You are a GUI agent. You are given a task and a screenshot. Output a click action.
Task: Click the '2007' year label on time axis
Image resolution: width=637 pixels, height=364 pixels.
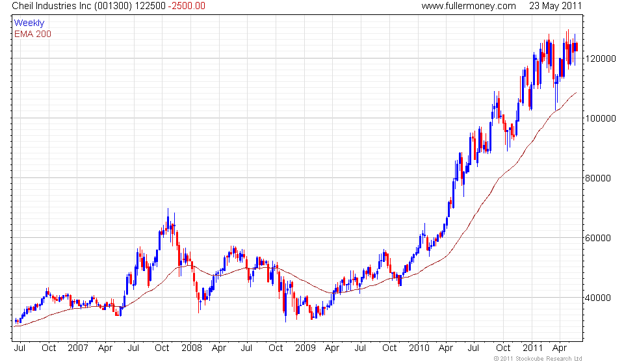(77, 348)
